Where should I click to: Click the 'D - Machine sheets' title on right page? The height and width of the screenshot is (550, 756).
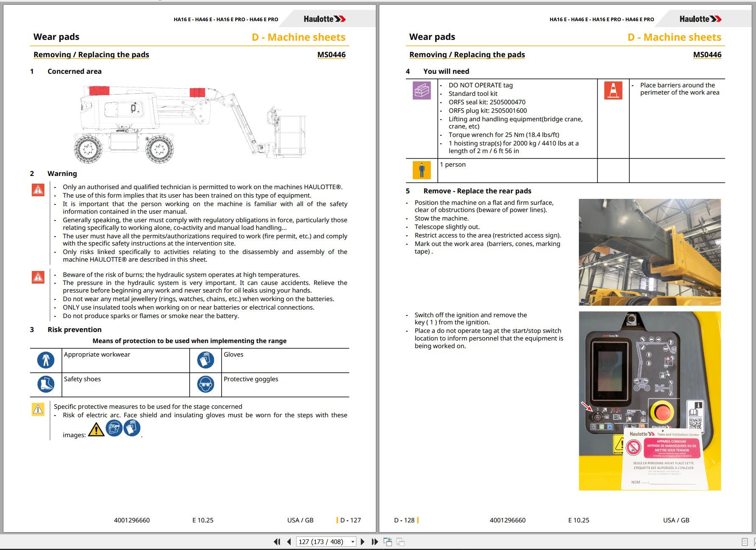click(675, 37)
